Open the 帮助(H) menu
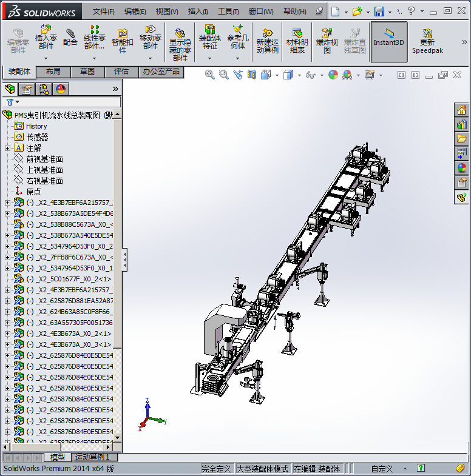Screen dimensions: 471x476 [x=295, y=12]
